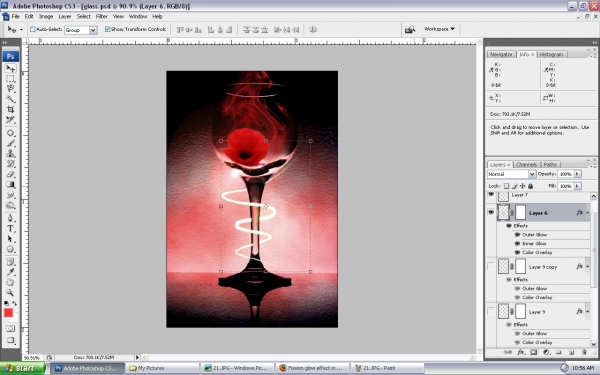Image resolution: width=600 pixels, height=375 pixels.
Task: Hide Layer 6 using its eye icon
Action: tap(491, 212)
